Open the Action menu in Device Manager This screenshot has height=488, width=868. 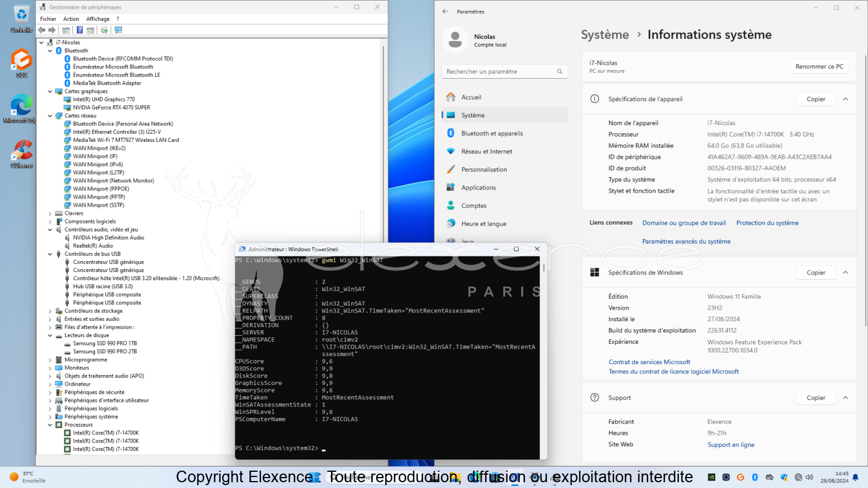[x=71, y=19]
